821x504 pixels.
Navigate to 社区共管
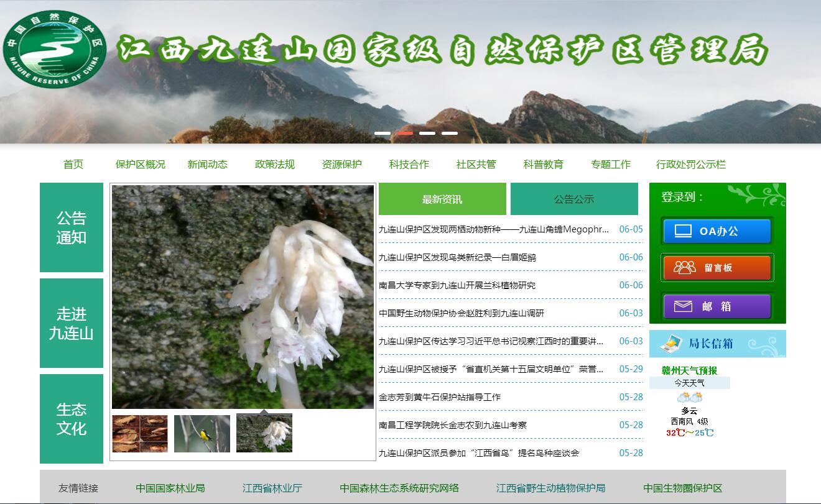[x=476, y=165]
